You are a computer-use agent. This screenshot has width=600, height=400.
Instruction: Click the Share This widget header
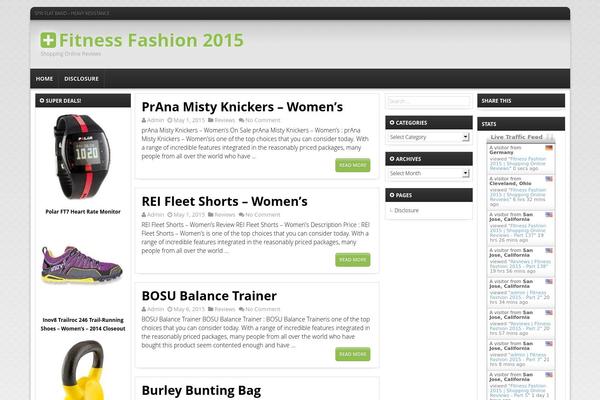pos(521,101)
